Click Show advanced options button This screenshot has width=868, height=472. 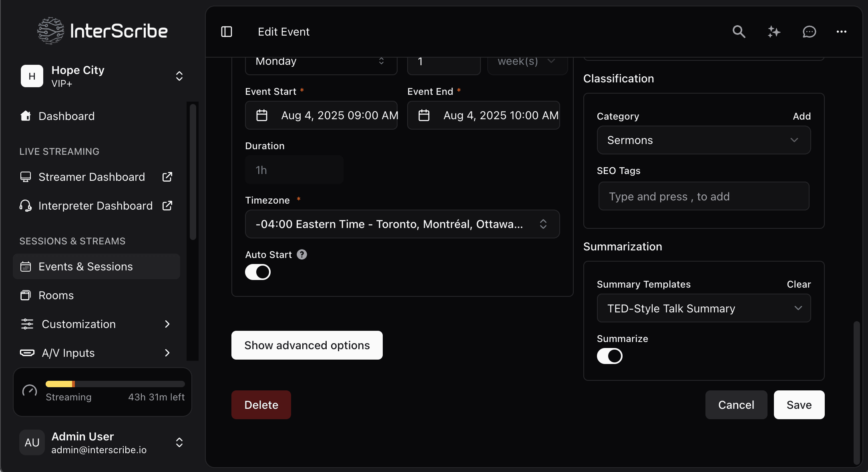click(307, 345)
